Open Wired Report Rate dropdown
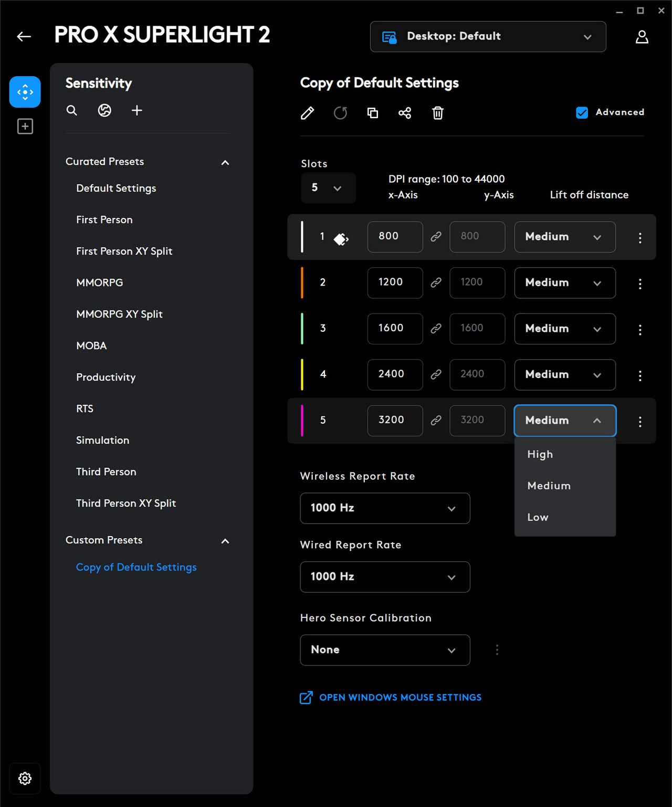Image resolution: width=672 pixels, height=807 pixels. click(x=385, y=577)
